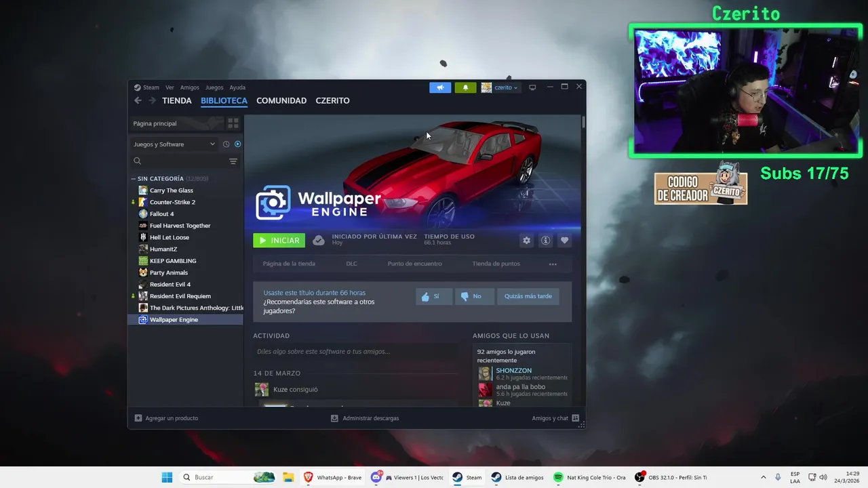Click the plus icon for Agregar un producto
Image resolution: width=868 pixels, height=488 pixels.
138,418
